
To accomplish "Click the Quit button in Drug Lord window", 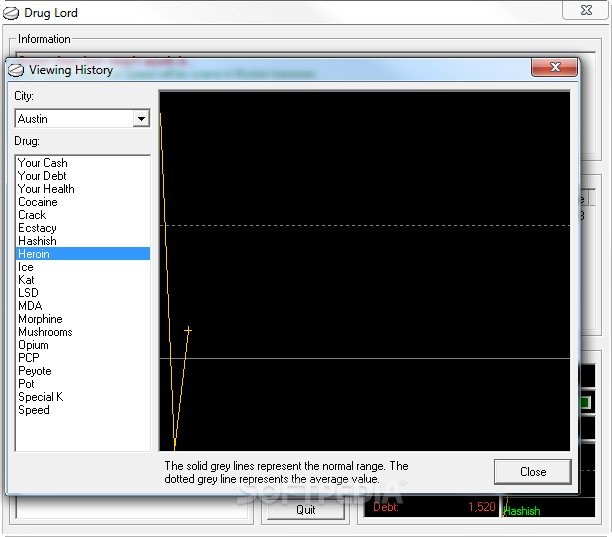I will (x=305, y=510).
